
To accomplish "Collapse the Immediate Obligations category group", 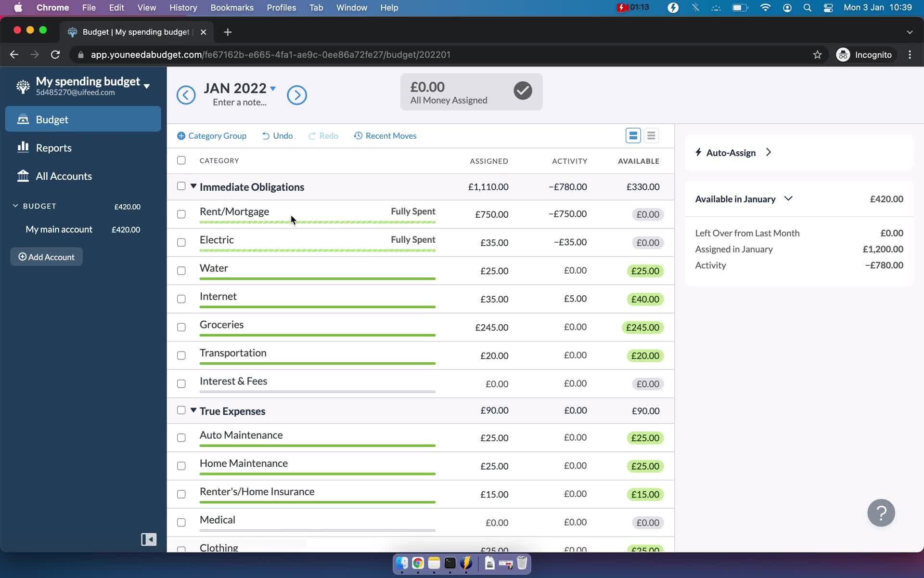I will (x=193, y=186).
